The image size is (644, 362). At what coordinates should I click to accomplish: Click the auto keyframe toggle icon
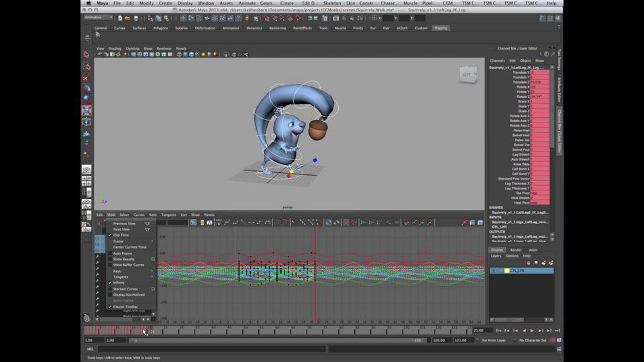click(553, 340)
